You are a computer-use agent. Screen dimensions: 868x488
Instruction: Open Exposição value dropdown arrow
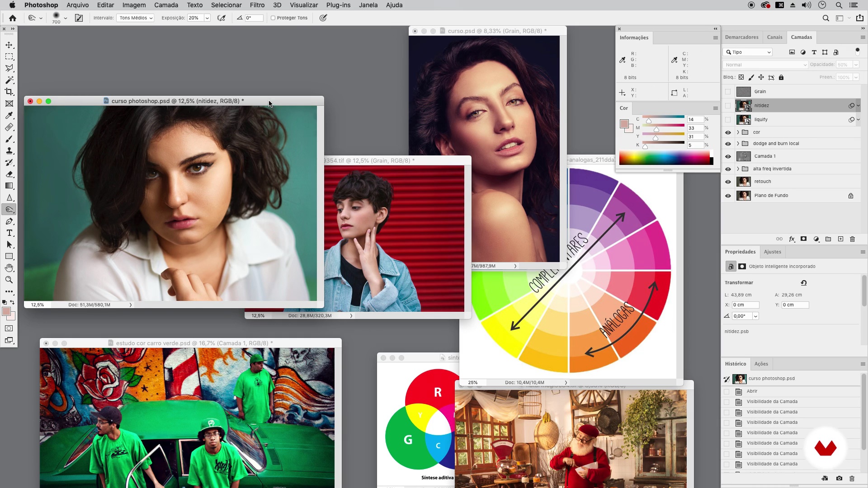(207, 18)
